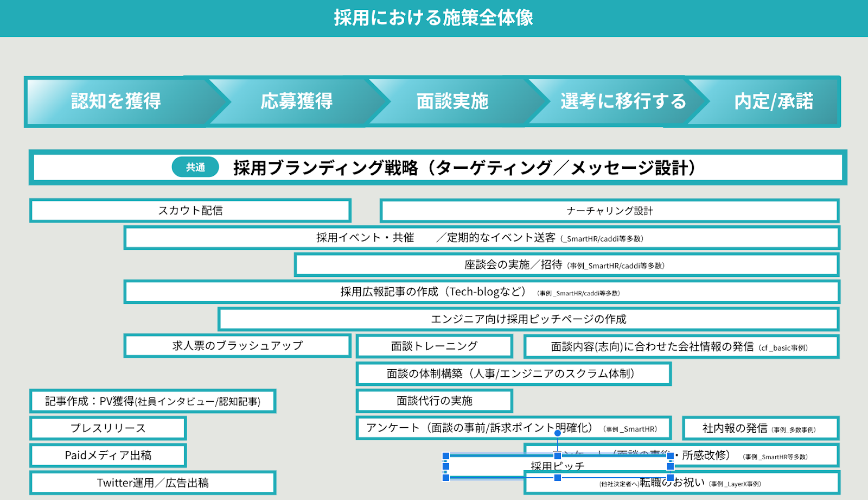Click the bottom-left resize handle of 採用ピッチ
Viewport: 868px width, 500px height.
pyautogui.click(x=446, y=477)
